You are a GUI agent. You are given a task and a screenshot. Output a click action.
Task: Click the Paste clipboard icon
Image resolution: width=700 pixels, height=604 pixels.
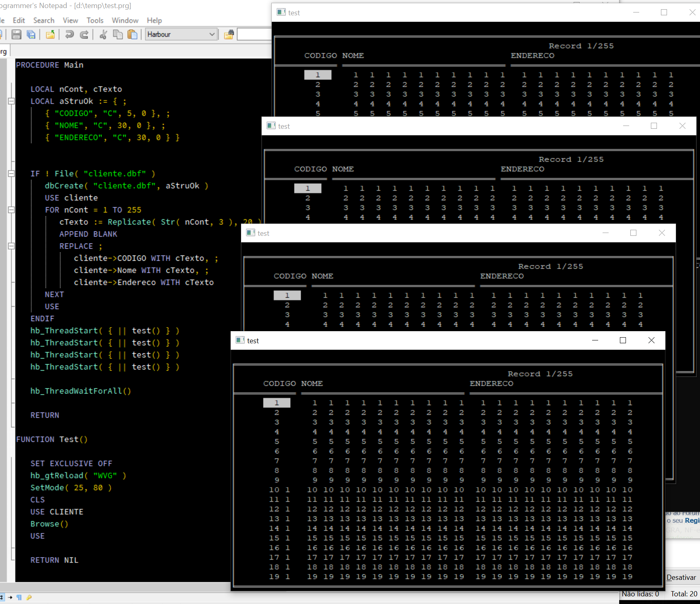click(132, 35)
